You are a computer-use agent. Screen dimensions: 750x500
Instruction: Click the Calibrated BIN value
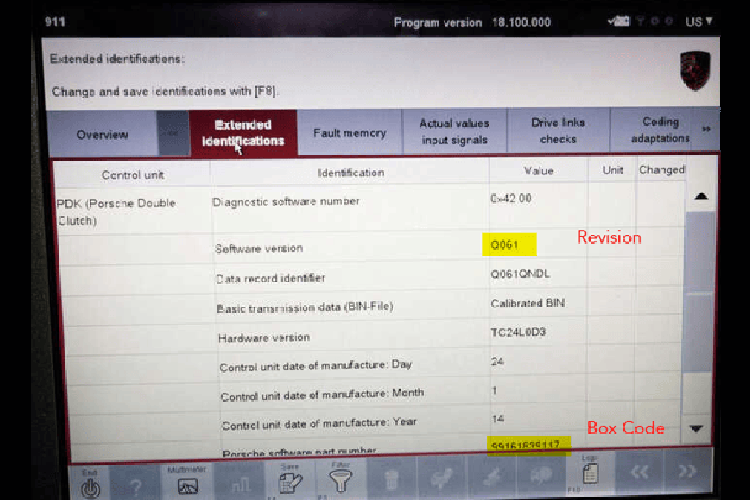[528, 303]
